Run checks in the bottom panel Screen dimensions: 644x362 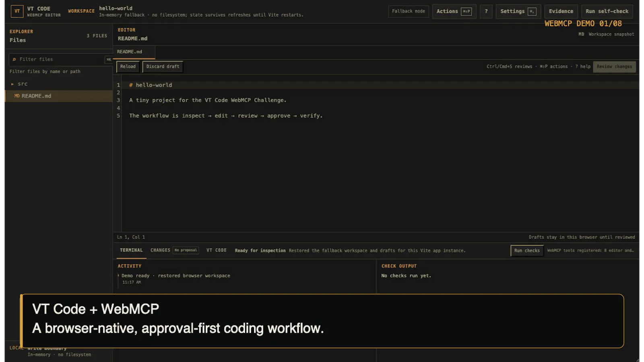527,251
